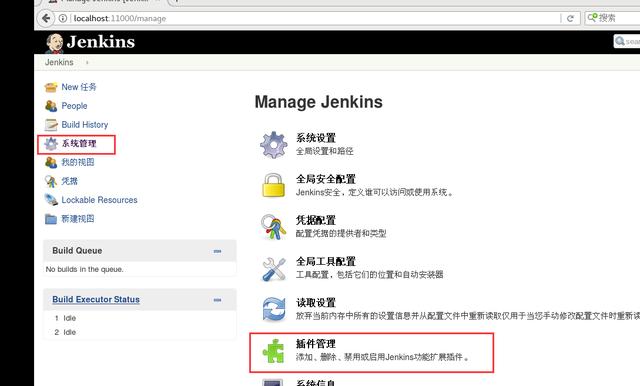This screenshot has width=640, height=386.
Task: Click the Jenkins header title text
Action: coord(101,42)
